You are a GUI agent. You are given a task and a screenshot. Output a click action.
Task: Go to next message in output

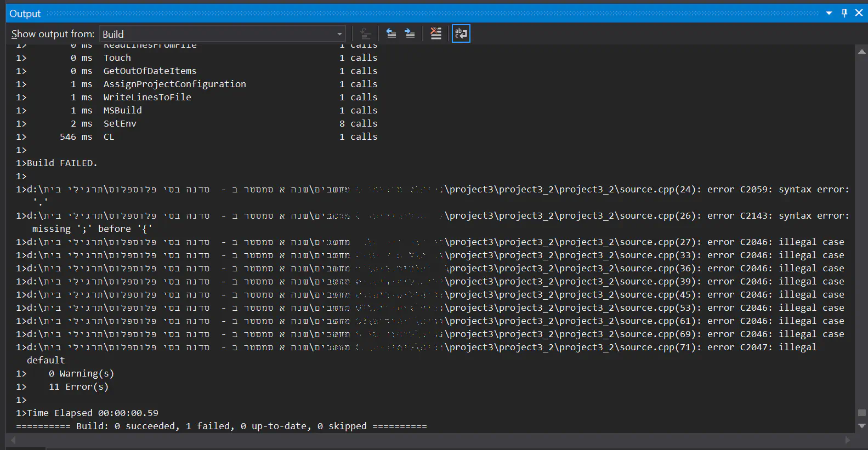[x=410, y=34]
